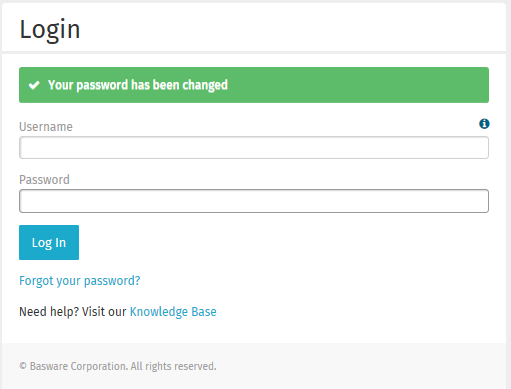The width and height of the screenshot is (511, 389).
Task: Open the Forgot your password link
Action: [80, 281]
